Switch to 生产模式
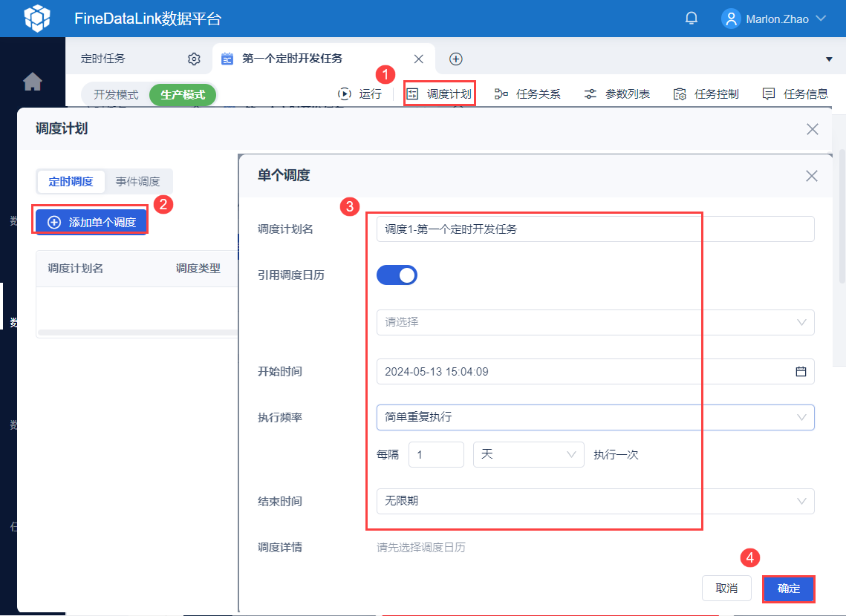This screenshot has width=846, height=616. 183,94
